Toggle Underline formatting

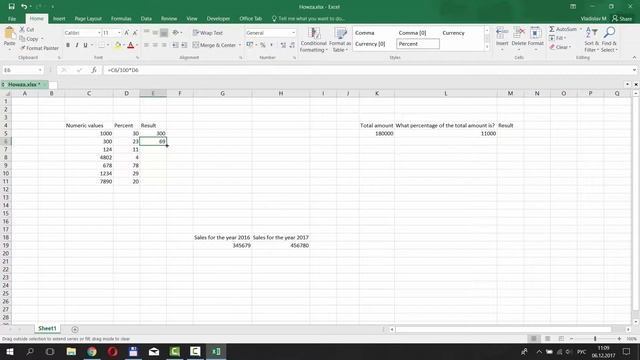(85, 45)
